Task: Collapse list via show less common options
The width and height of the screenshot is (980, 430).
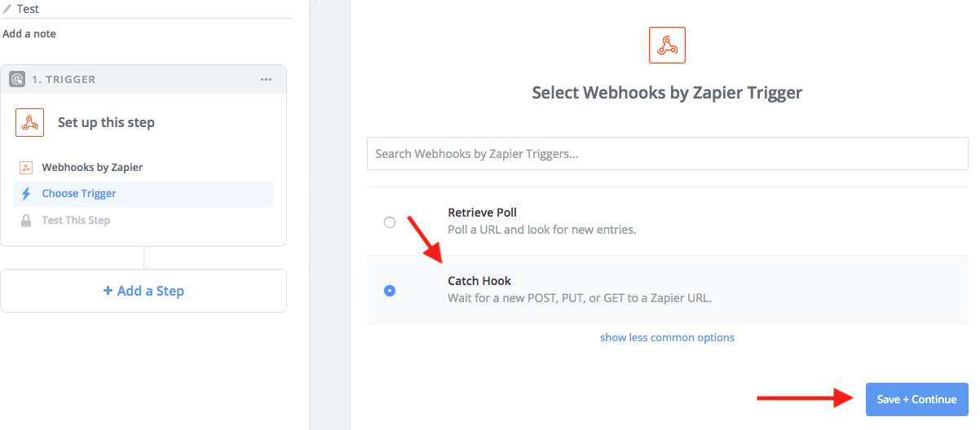Action: tap(667, 337)
